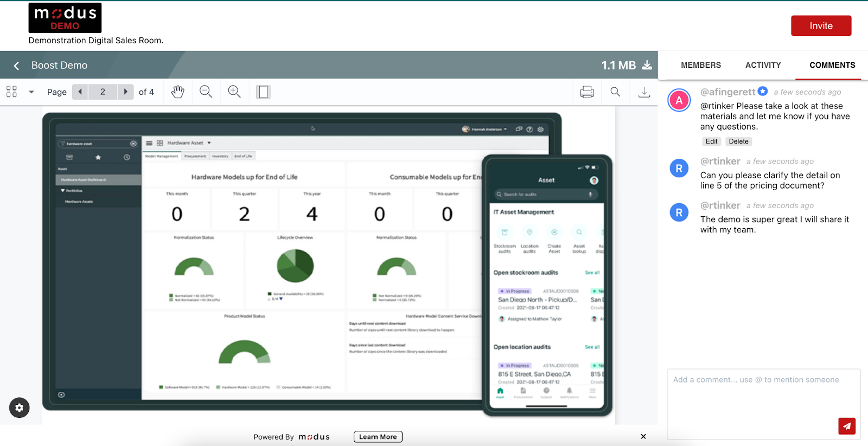Toggle the thumbnail grid view
The width and height of the screenshot is (868, 446).
(12, 92)
